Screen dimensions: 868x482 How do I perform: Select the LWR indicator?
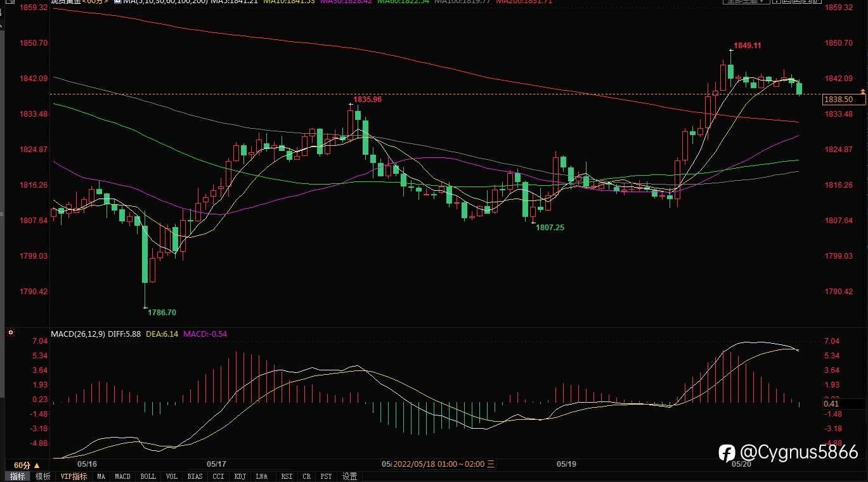(262, 476)
